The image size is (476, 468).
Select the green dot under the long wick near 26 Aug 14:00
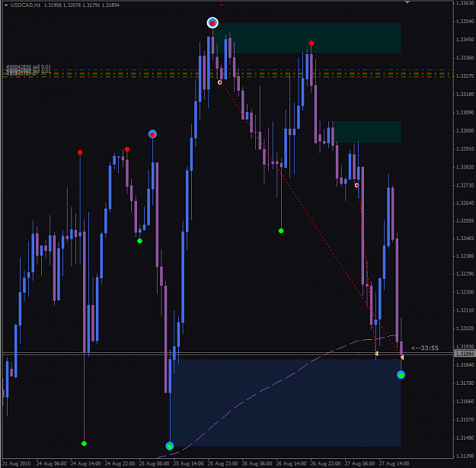(x=281, y=231)
